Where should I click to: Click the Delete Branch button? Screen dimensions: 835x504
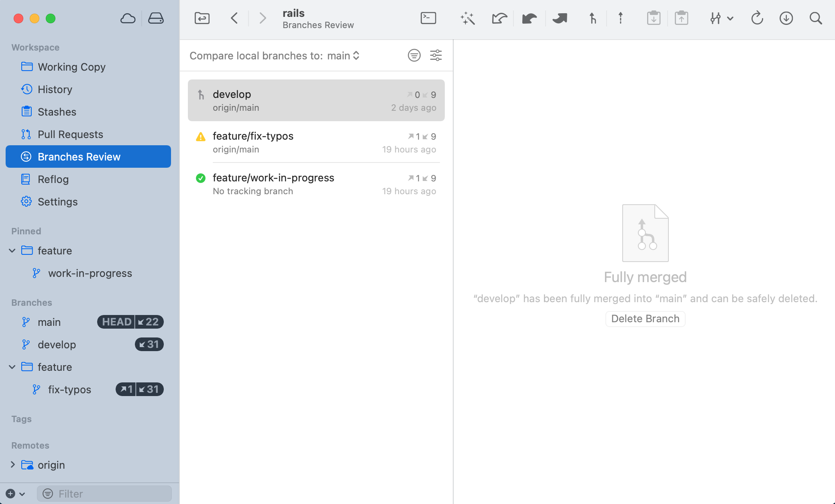[645, 319]
